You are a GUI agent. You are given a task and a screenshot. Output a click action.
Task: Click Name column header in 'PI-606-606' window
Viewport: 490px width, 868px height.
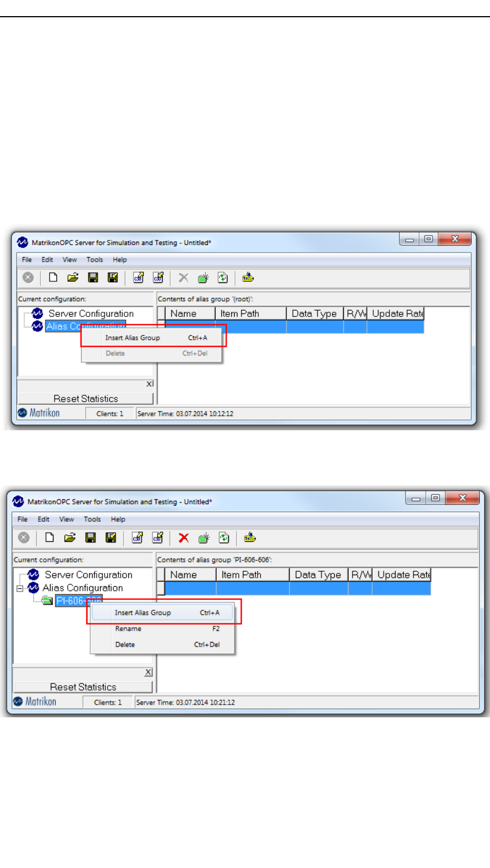click(x=190, y=575)
